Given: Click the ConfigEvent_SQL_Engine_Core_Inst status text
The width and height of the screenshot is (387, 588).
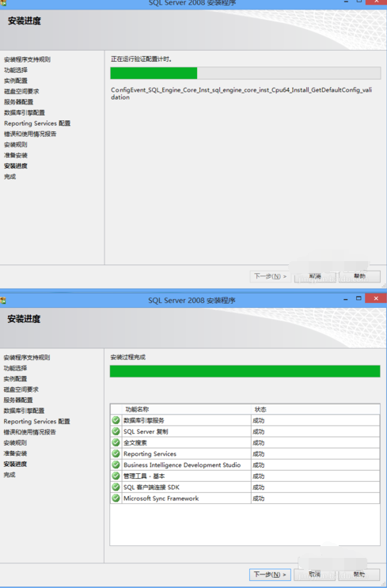Looking at the screenshot, I should tap(241, 93).
